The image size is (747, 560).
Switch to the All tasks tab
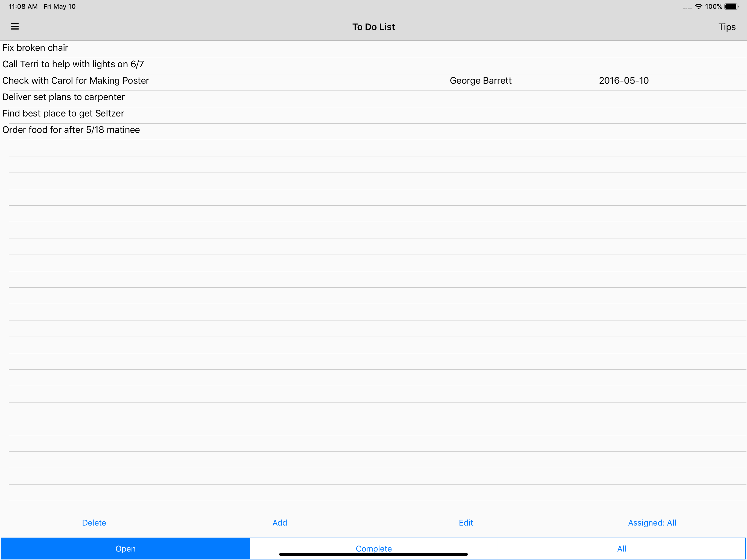click(622, 549)
